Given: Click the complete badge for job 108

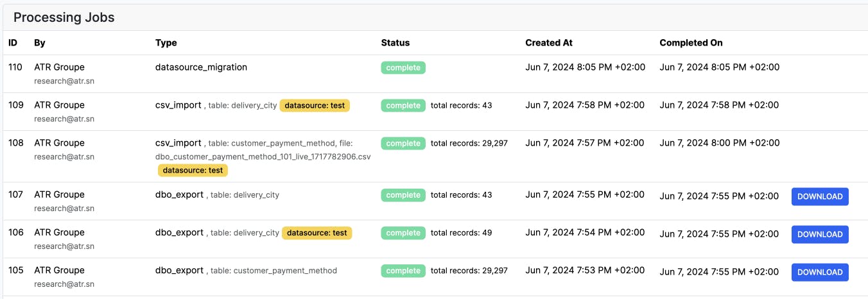Looking at the screenshot, I should [403, 143].
